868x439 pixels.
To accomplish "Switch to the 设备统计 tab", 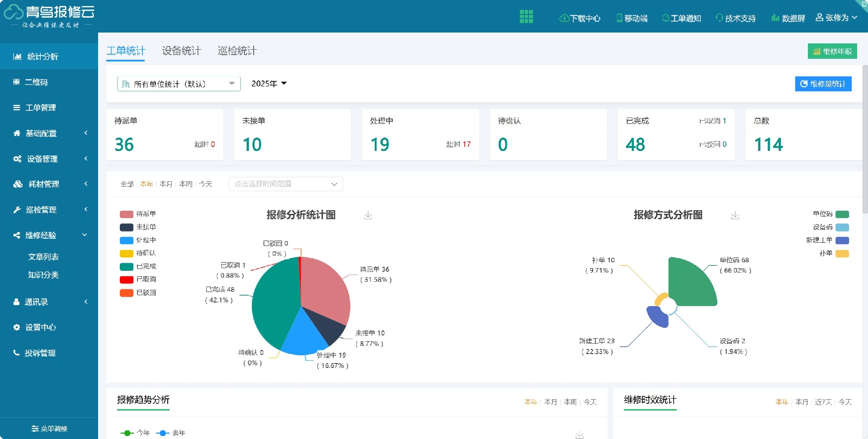I will 181,51.
